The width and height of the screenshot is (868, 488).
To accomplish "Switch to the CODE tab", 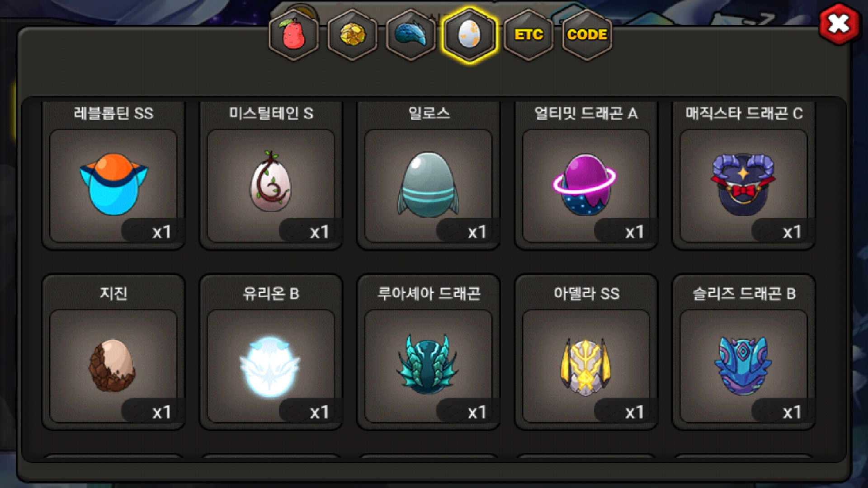I will tap(587, 35).
